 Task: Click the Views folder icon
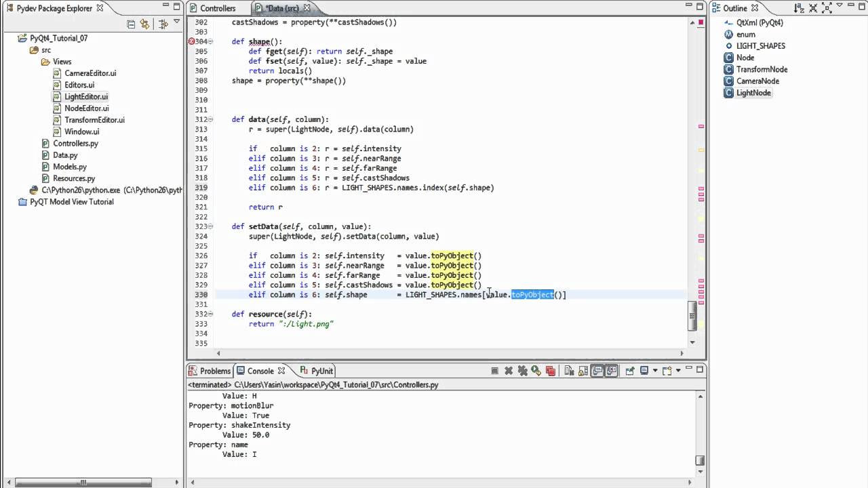(45, 62)
